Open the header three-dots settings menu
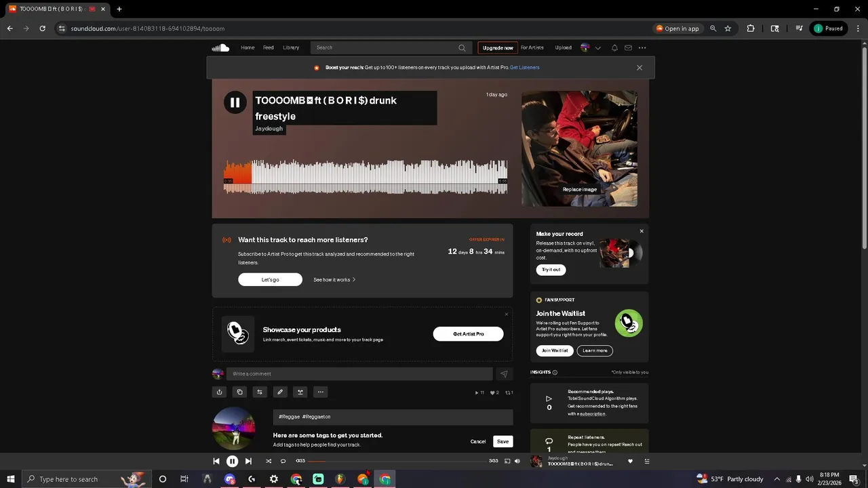The width and height of the screenshot is (868, 488). click(642, 47)
